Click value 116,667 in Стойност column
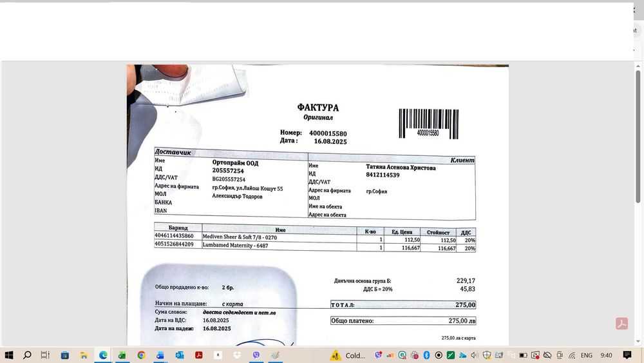Image resolution: width=644 pixels, height=363 pixels. 447,248
